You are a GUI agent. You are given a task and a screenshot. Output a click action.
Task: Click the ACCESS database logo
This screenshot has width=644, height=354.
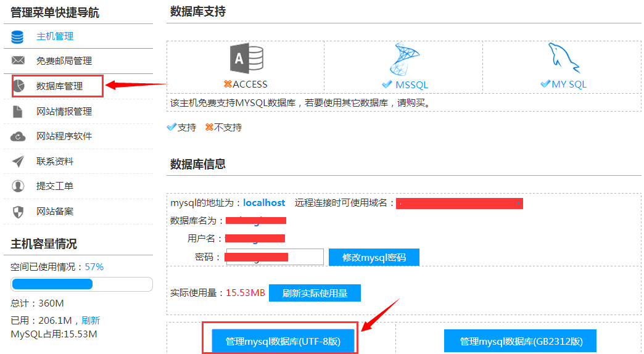coord(246,60)
